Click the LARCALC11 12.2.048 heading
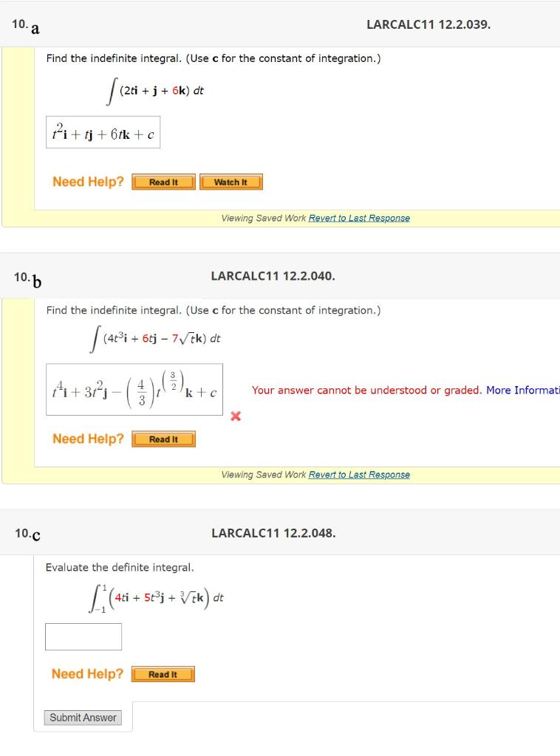Viewport: 560px width, 756px height. 273,533
